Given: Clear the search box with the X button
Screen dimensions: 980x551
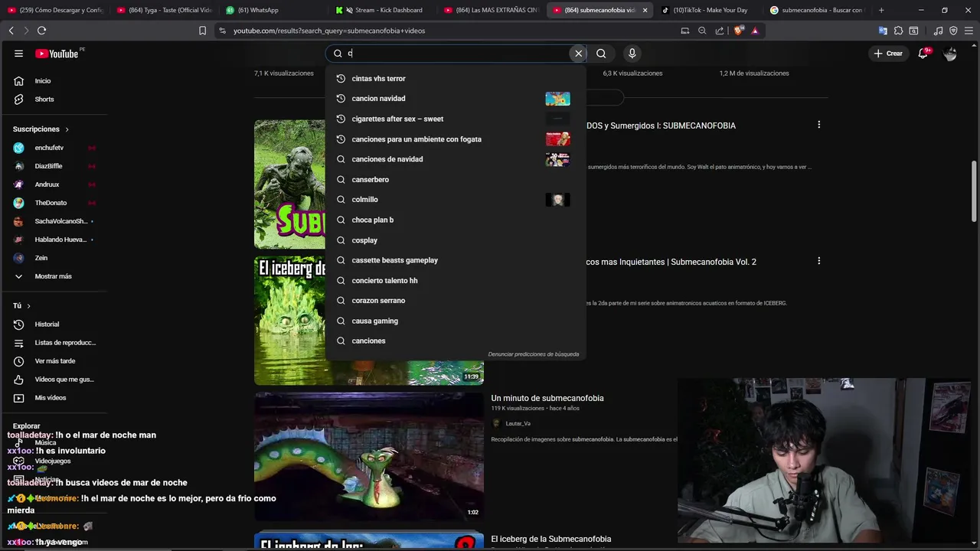Looking at the screenshot, I should (579, 54).
